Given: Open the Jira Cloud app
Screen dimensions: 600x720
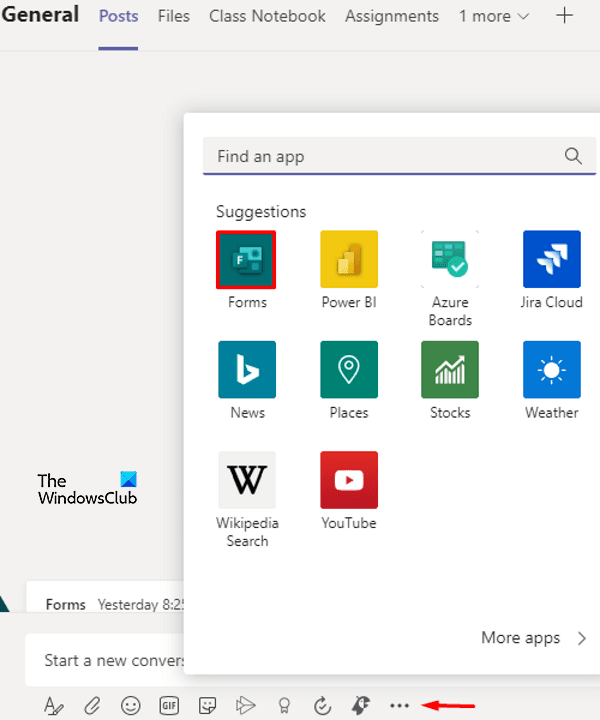Looking at the screenshot, I should pos(551,259).
